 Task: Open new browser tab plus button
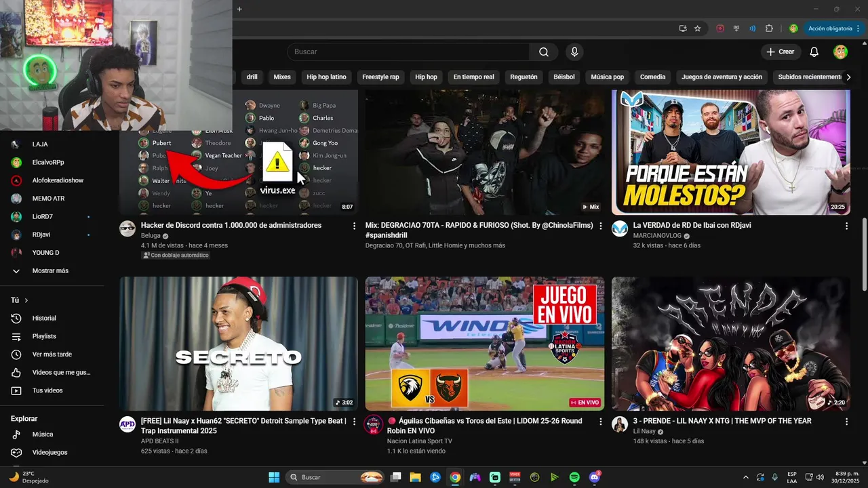(239, 9)
